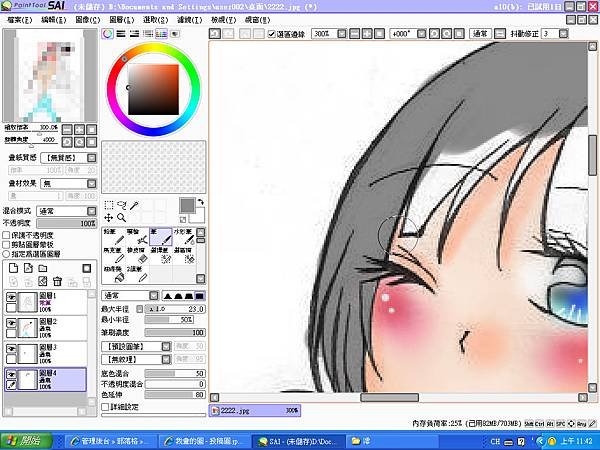600x450 pixels.
Task: Clear the layer contents icon
Action: (x=43, y=282)
